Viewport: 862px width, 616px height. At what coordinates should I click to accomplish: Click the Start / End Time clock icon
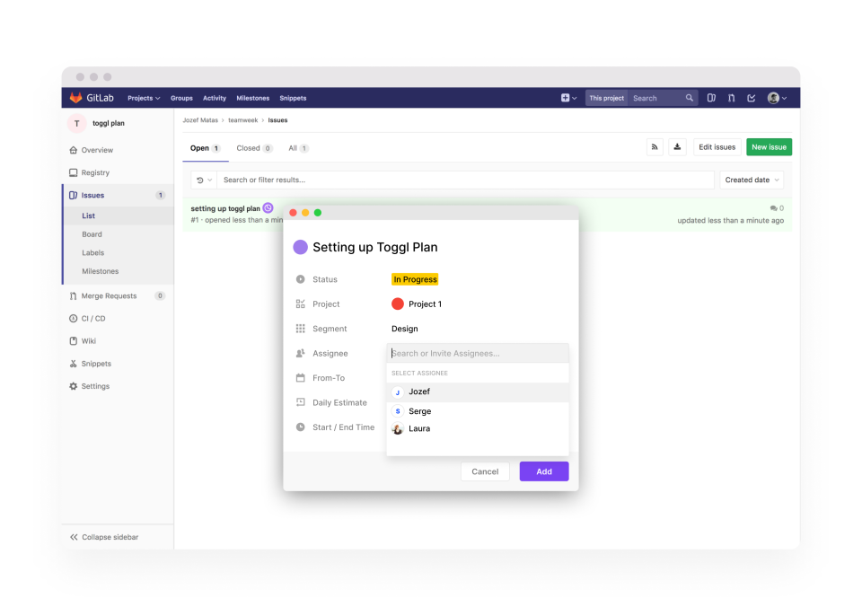click(x=300, y=427)
